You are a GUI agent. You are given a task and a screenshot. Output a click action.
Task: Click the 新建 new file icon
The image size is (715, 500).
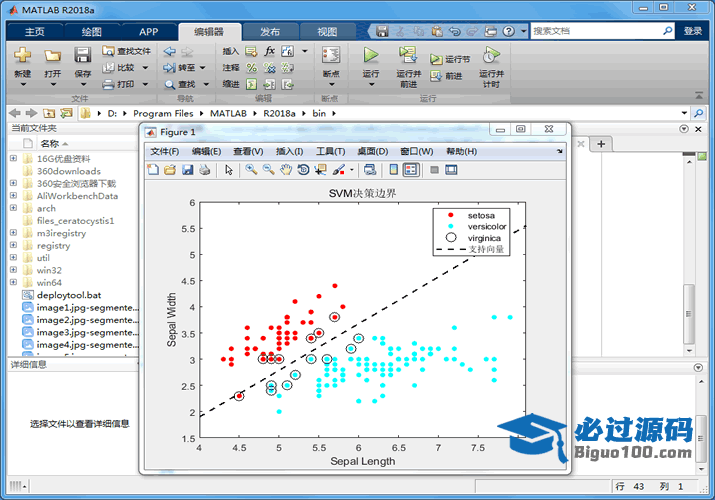(22, 55)
